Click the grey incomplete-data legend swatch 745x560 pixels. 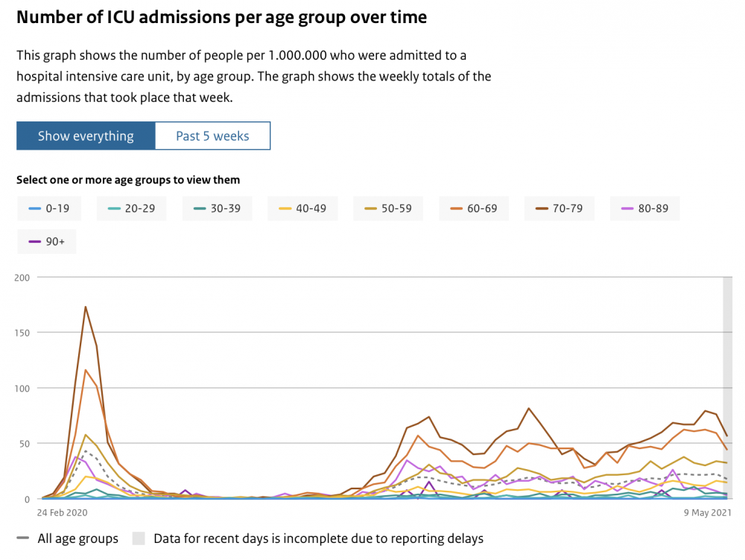click(139, 538)
